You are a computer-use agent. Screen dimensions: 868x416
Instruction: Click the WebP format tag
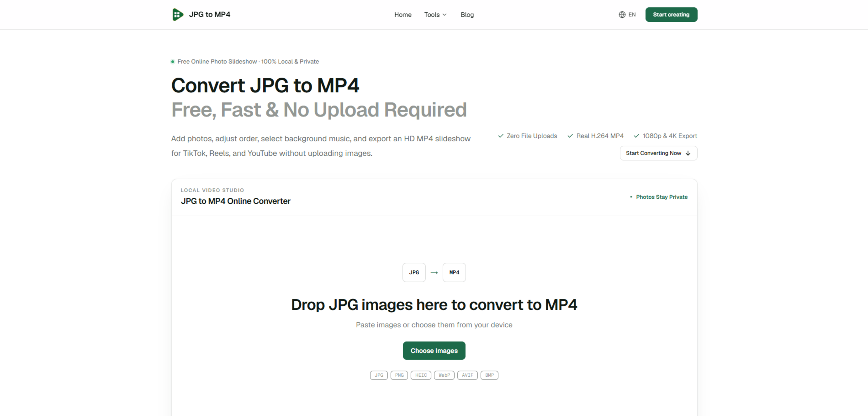pyautogui.click(x=444, y=375)
